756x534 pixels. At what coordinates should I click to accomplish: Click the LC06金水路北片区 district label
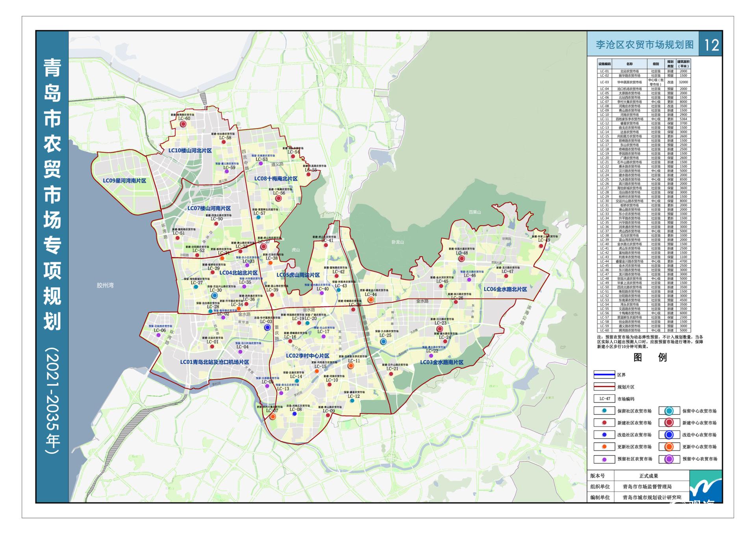coord(505,289)
